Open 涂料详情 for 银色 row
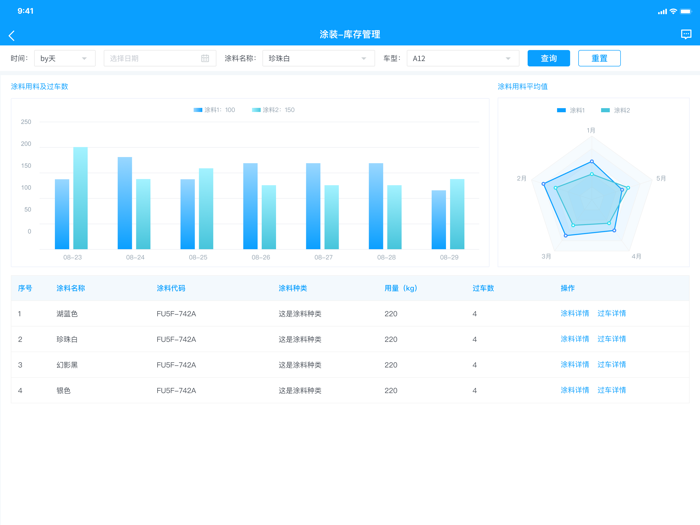Screen dimensions: 700x525 point(575,390)
